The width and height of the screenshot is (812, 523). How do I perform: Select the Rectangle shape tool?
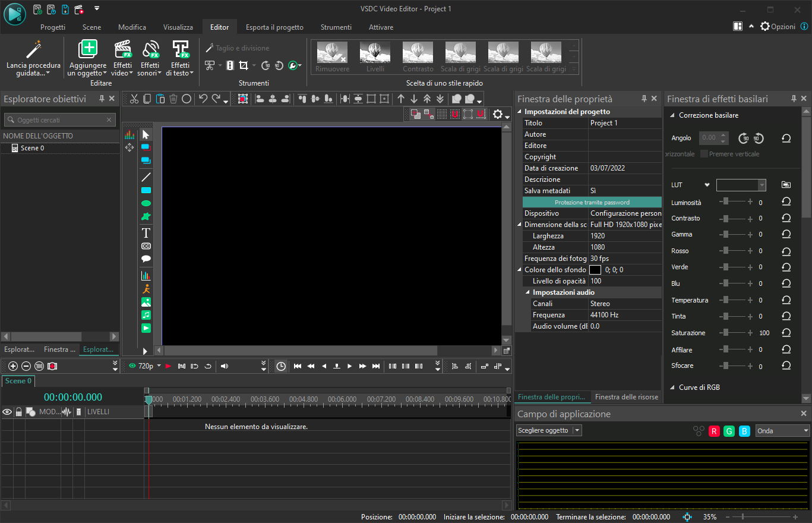146,190
